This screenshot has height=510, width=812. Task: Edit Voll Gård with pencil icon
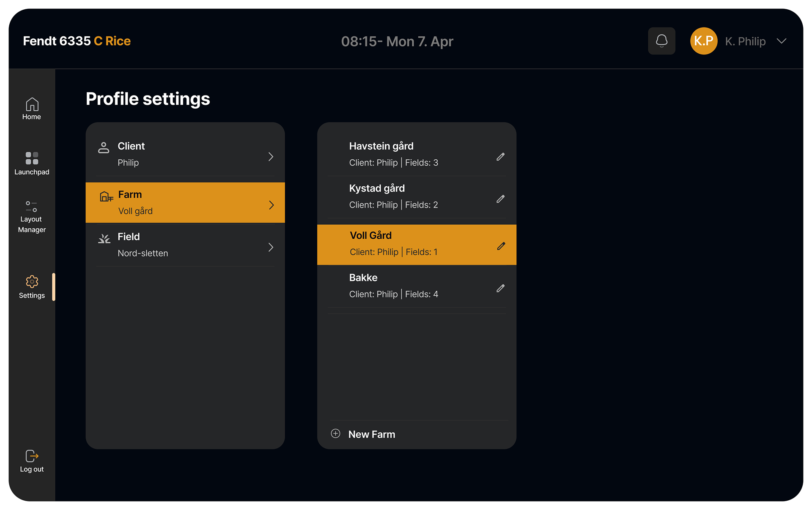(x=501, y=246)
